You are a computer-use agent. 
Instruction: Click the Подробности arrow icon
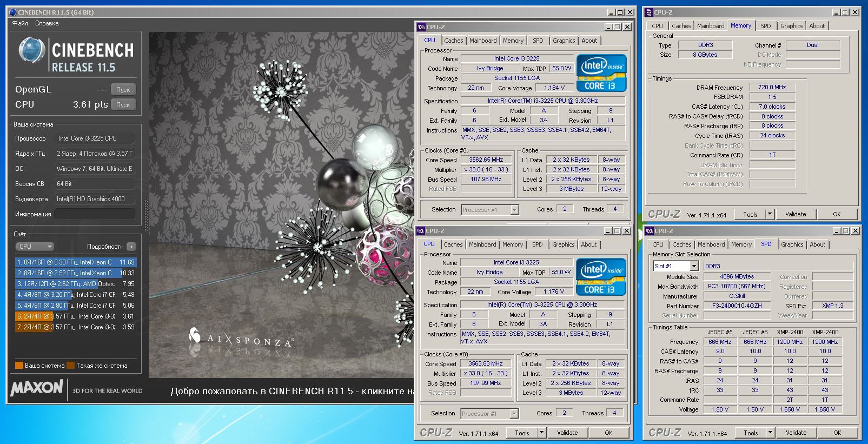point(131,247)
